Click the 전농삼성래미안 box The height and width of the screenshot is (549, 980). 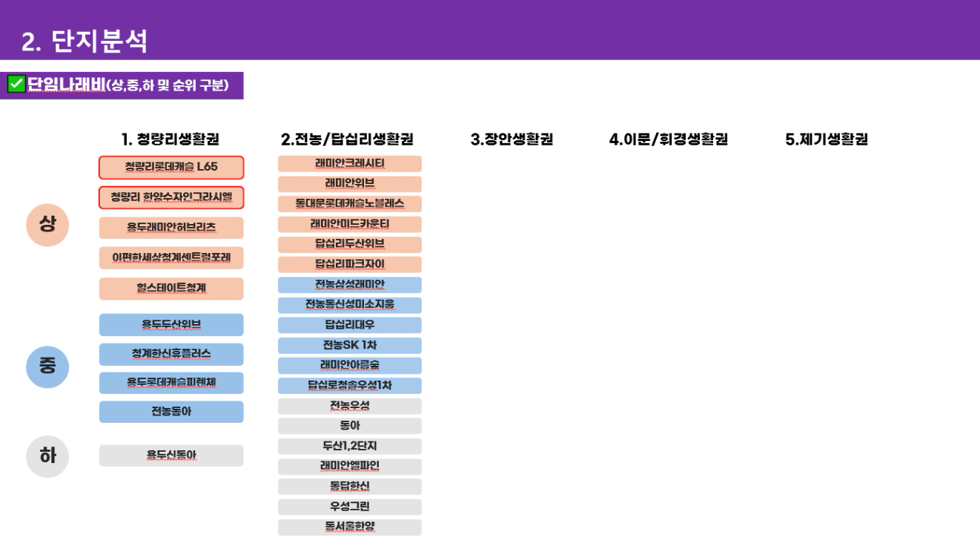click(350, 285)
